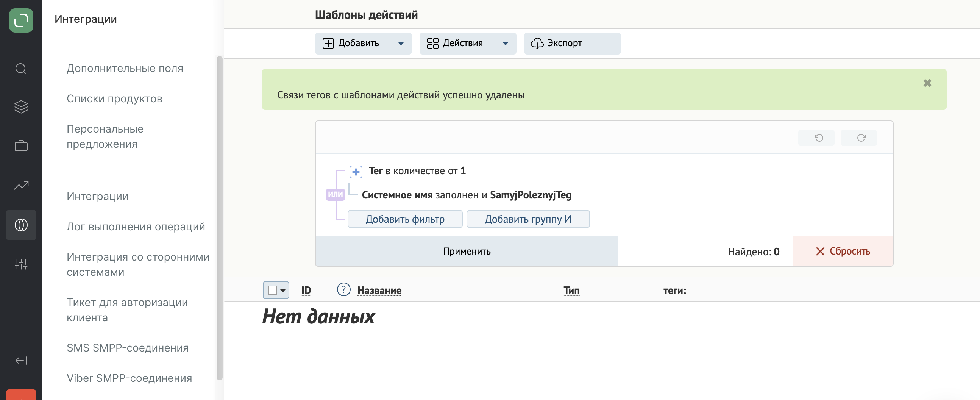Open Интеграция со сторонними системами item
Image resolution: width=980 pixels, height=400 pixels.
138,264
